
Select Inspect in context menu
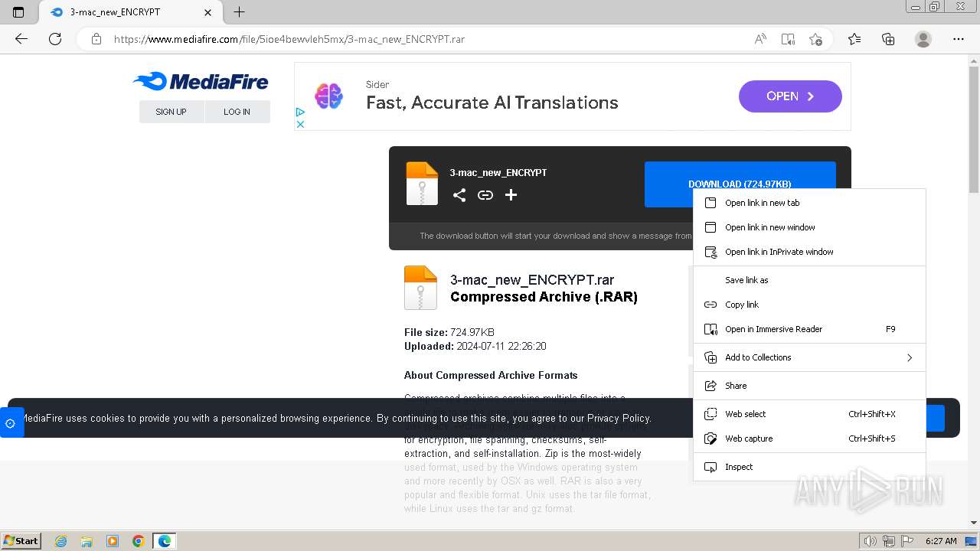pyautogui.click(x=809, y=467)
